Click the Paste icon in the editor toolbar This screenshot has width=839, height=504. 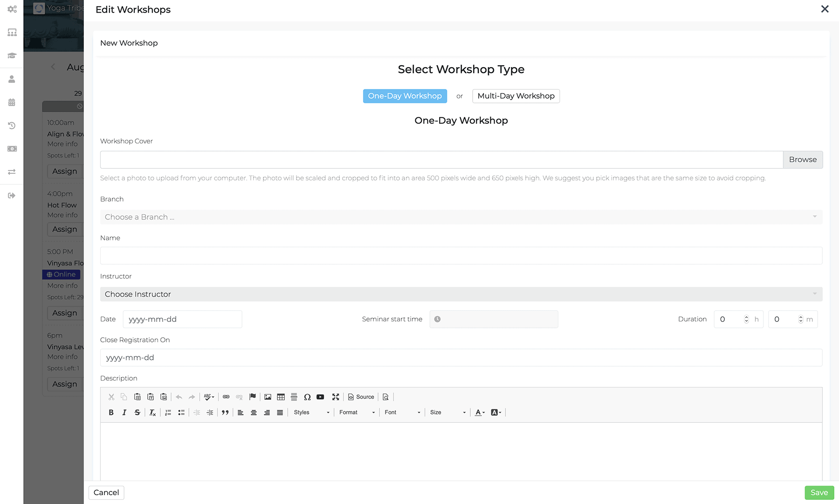138,397
